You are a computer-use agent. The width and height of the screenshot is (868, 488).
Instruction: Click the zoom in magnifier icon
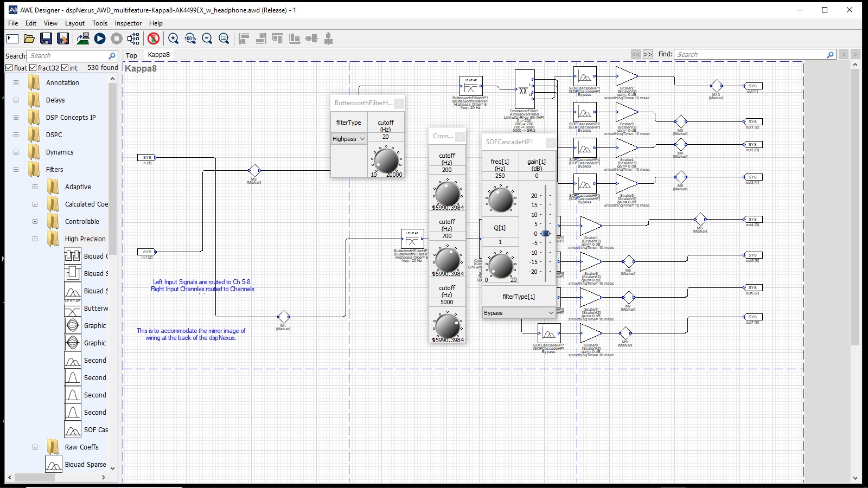pyautogui.click(x=174, y=38)
